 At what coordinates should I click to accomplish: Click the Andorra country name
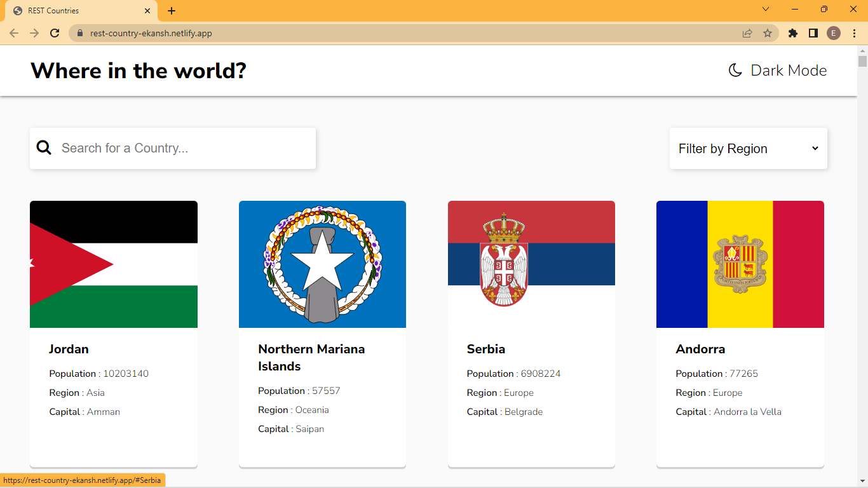(x=700, y=349)
